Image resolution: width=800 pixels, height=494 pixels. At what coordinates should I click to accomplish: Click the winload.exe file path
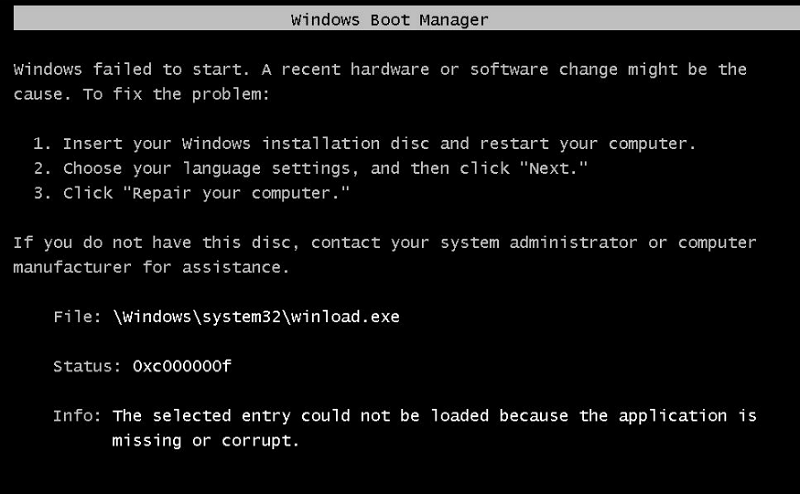[x=256, y=316]
